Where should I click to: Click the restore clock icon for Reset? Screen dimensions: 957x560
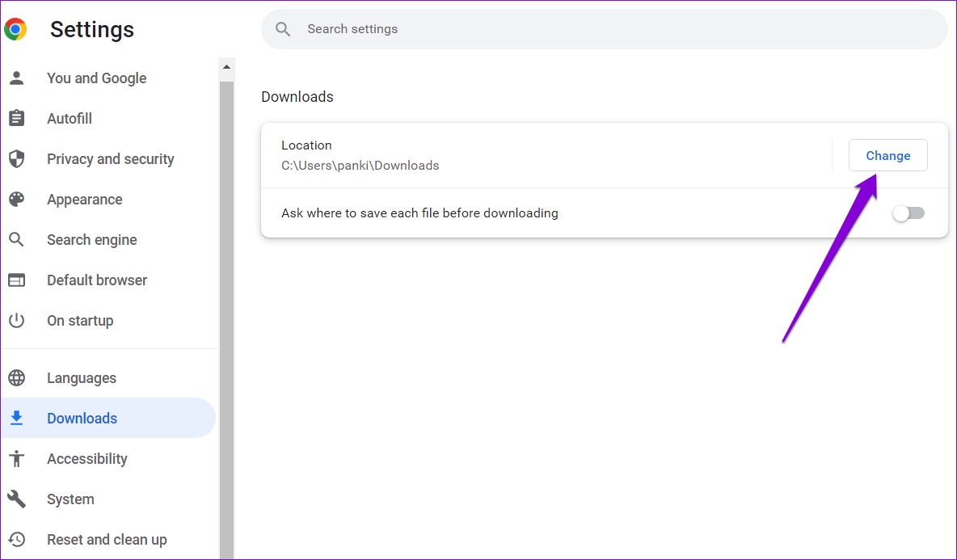(x=16, y=539)
